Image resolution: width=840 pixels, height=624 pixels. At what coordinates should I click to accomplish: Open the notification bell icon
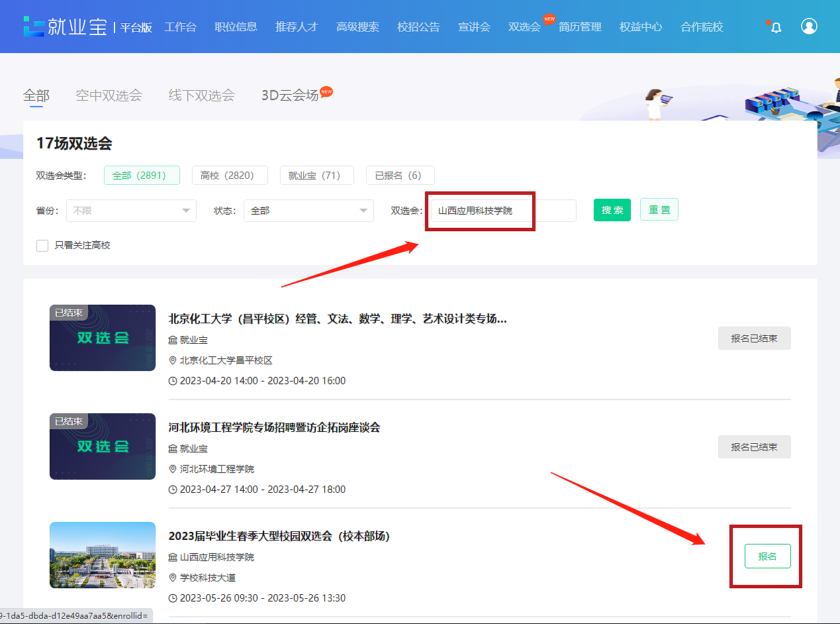pos(776,27)
